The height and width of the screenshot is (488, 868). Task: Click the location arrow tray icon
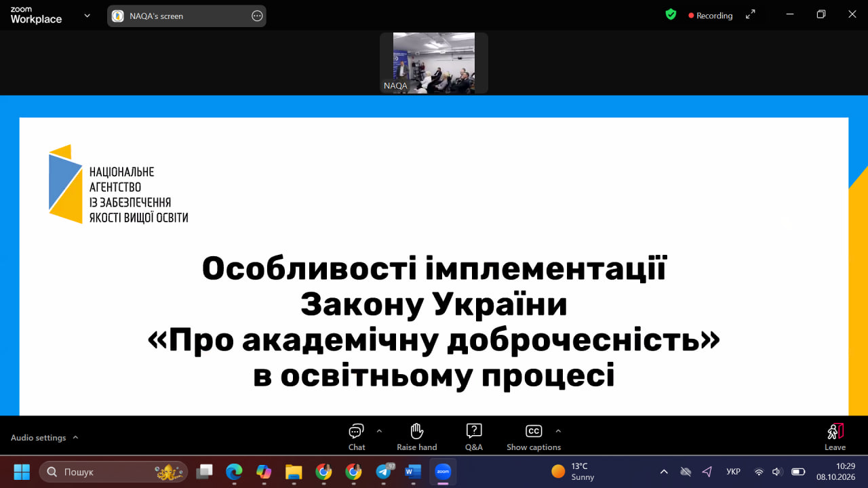[x=707, y=472]
